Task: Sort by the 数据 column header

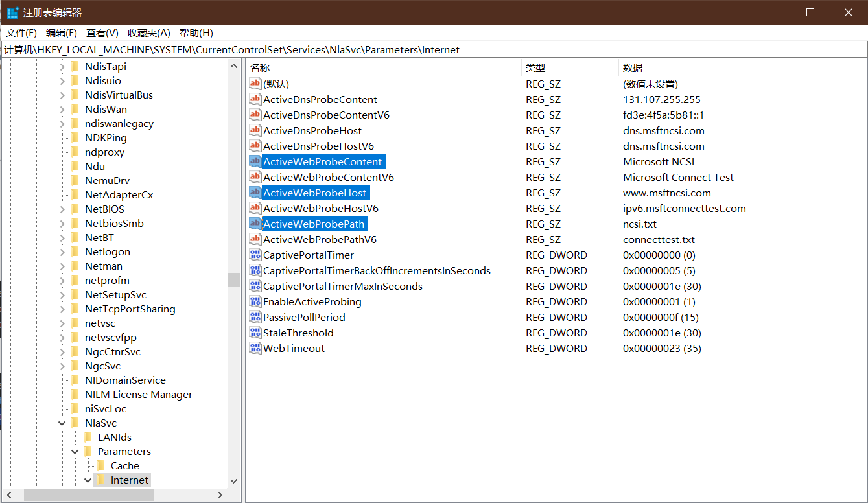Action: (x=735, y=67)
